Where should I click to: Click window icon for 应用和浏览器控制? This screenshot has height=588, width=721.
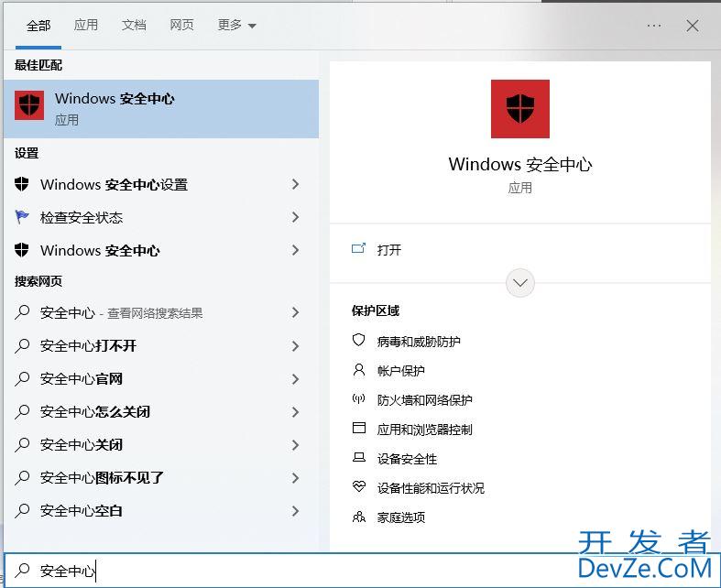pos(358,428)
